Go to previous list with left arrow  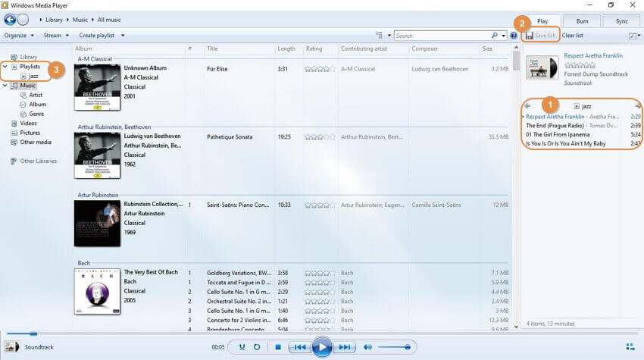528,106
